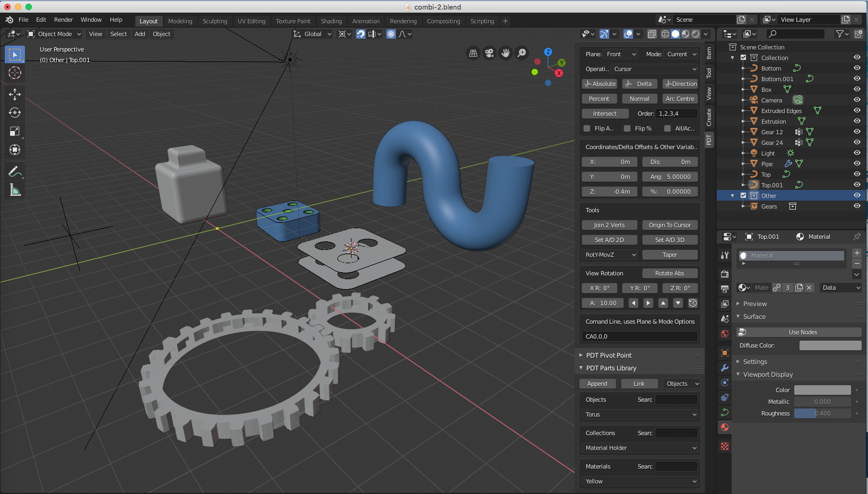The image size is (868, 494).
Task: Hide the Camera object in the outliner
Action: pyautogui.click(x=856, y=100)
